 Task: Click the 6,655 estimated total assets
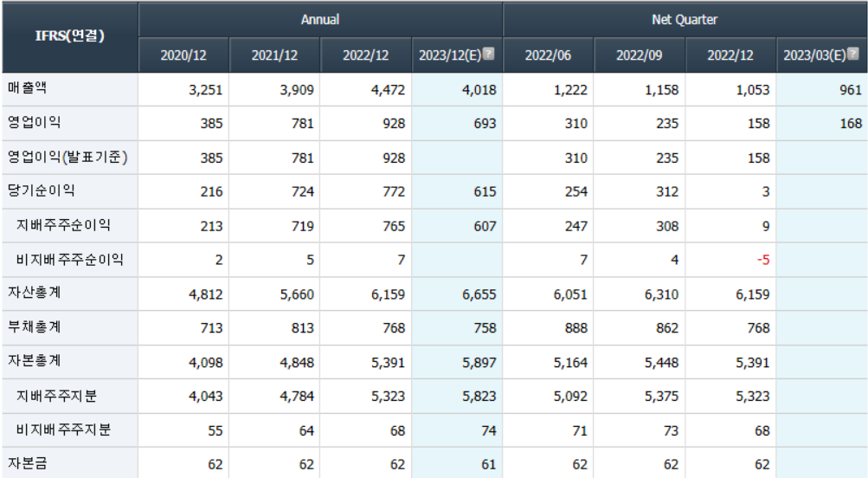[479, 294]
